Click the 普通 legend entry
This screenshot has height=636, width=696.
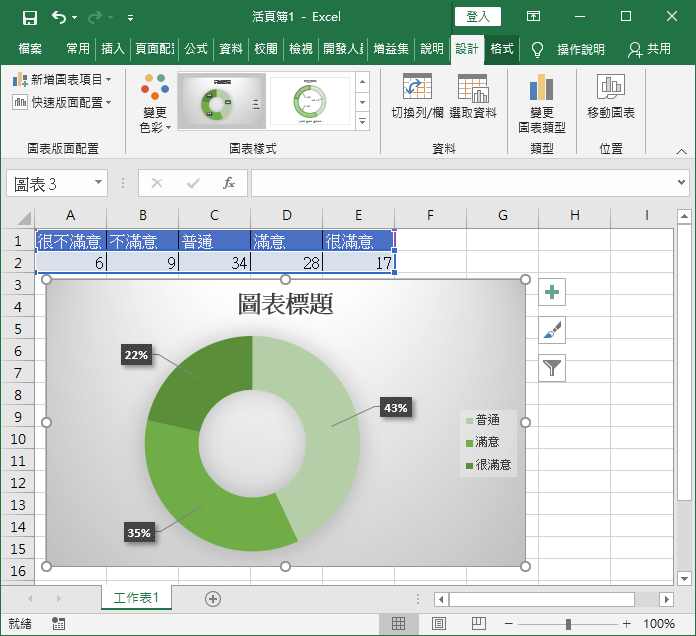tap(483, 420)
